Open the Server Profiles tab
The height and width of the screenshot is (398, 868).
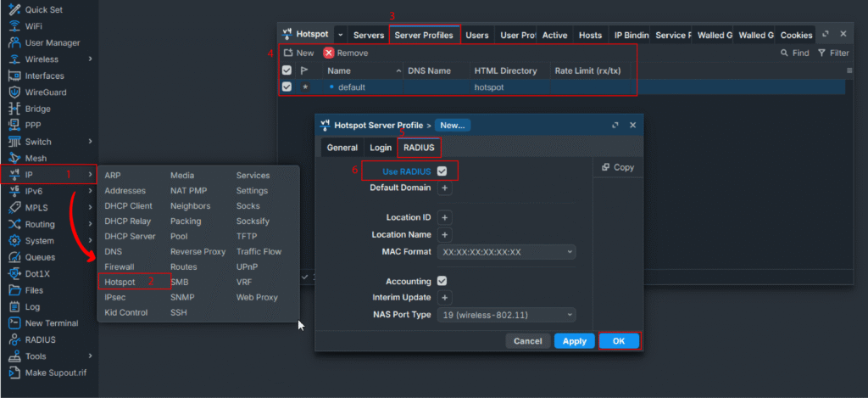[x=424, y=35]
